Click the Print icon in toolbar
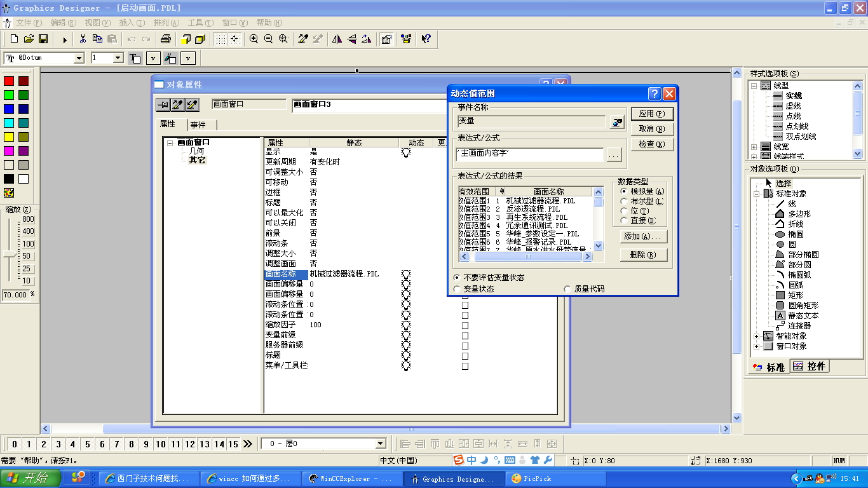The height and width of the screenshot is (488, 868). [x=166, y=39]
